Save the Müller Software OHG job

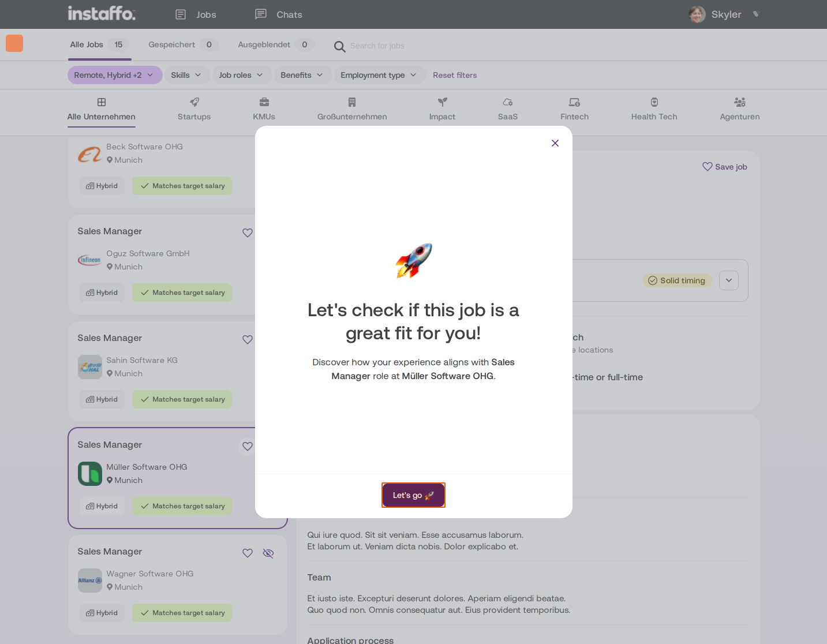(x=248, y=446)
